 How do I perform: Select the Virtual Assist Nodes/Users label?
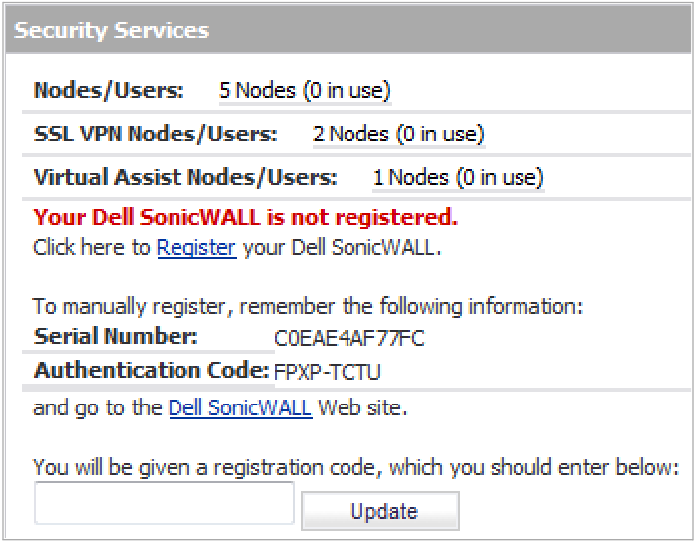(185, 178)
